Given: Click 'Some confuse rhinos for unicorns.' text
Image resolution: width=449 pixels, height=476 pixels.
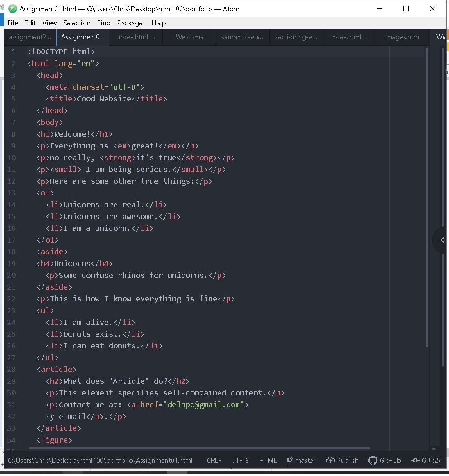Looking at the screenshot, I should [x=133, y=276].
